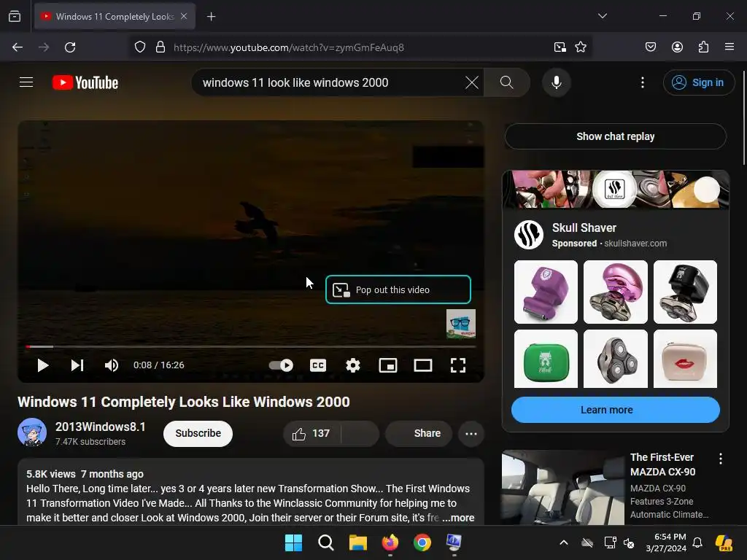Subscribe to 2013Windows8.1
Screen dimensions: 747x560
[x=198, y=433]
